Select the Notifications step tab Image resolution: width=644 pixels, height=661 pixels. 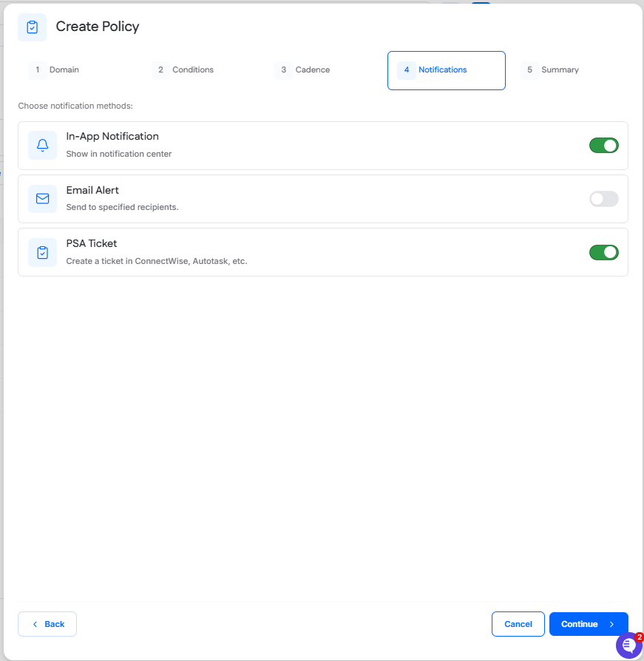[x=447, y=70]
